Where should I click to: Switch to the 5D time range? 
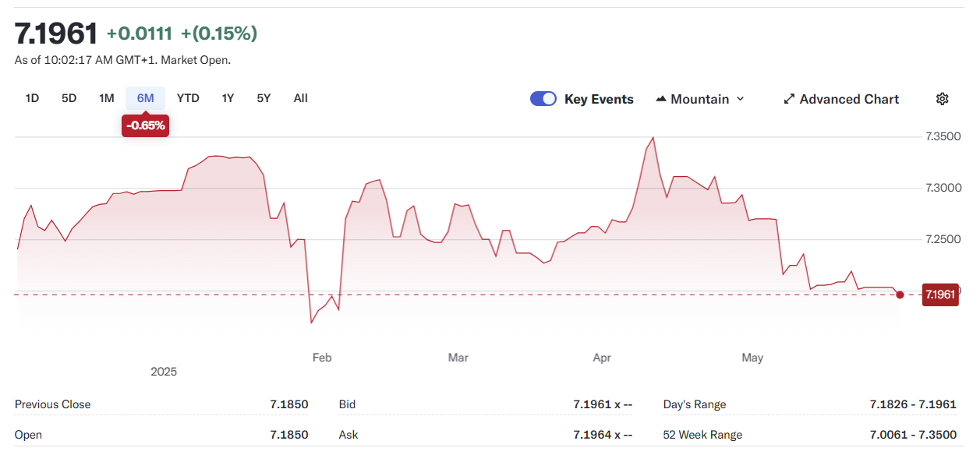coord(69,98)
